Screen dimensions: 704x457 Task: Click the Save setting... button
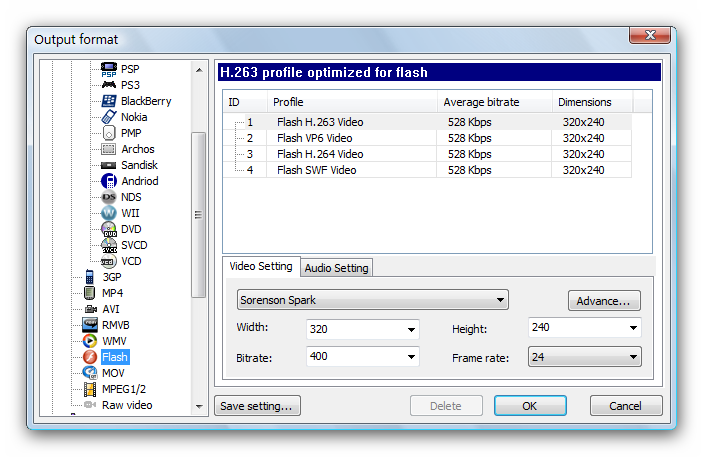(x=257, y=406)
